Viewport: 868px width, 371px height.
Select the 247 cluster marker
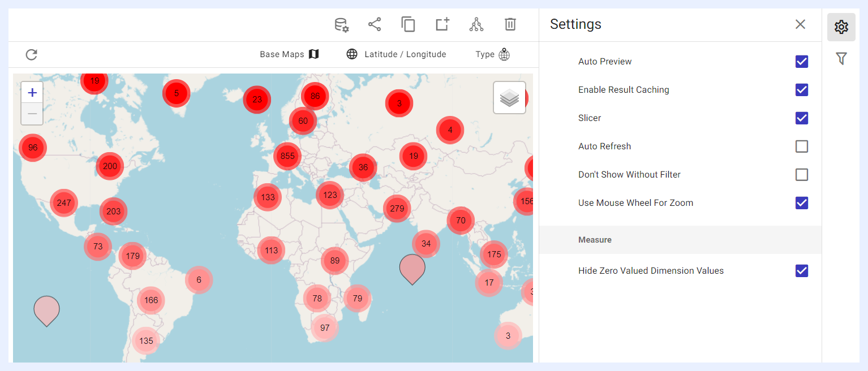(x=64, y=203)
